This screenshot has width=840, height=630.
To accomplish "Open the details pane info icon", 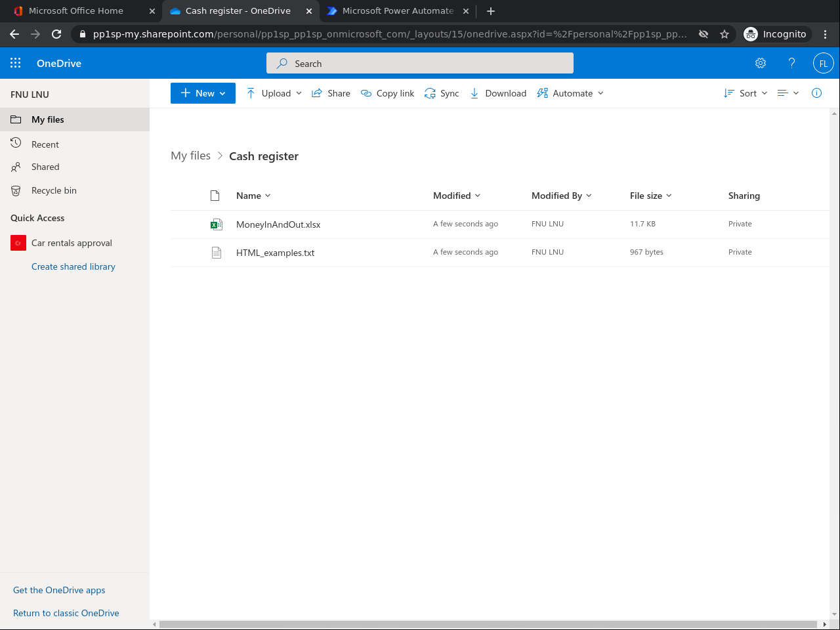I will 816,93.
